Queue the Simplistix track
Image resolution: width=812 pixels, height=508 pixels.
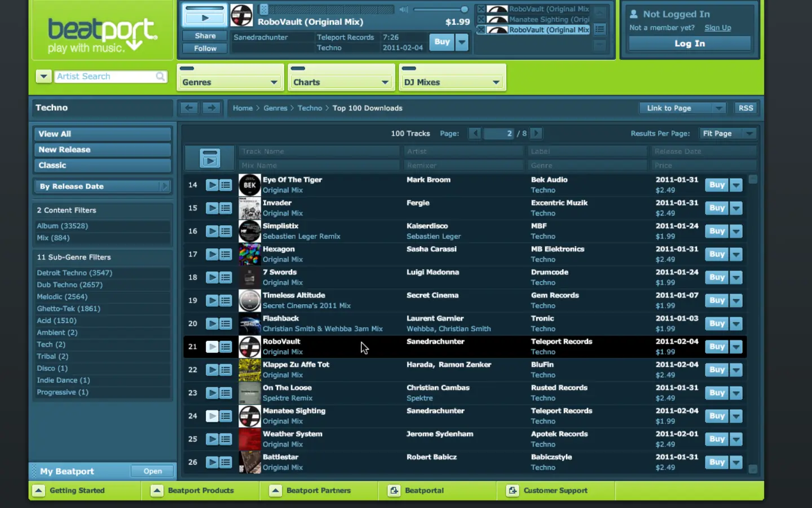pyautogui.click(x=226, y=231)
